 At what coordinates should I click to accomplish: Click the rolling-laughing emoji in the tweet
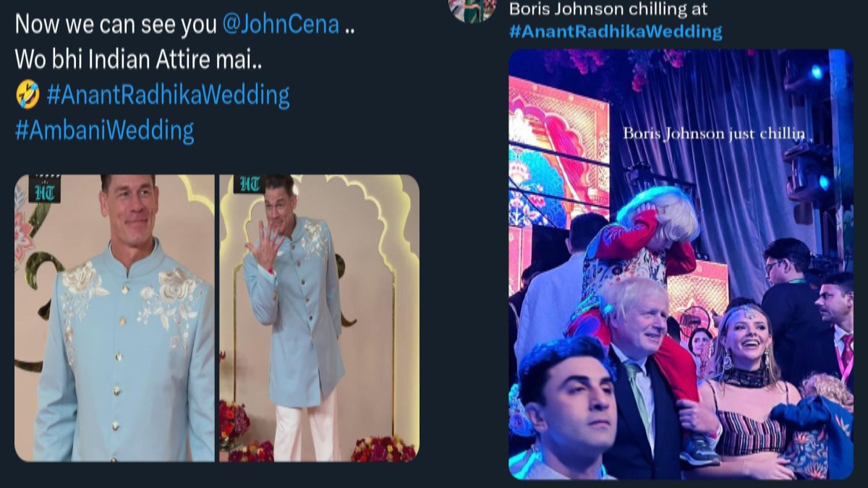coord(27,95)
